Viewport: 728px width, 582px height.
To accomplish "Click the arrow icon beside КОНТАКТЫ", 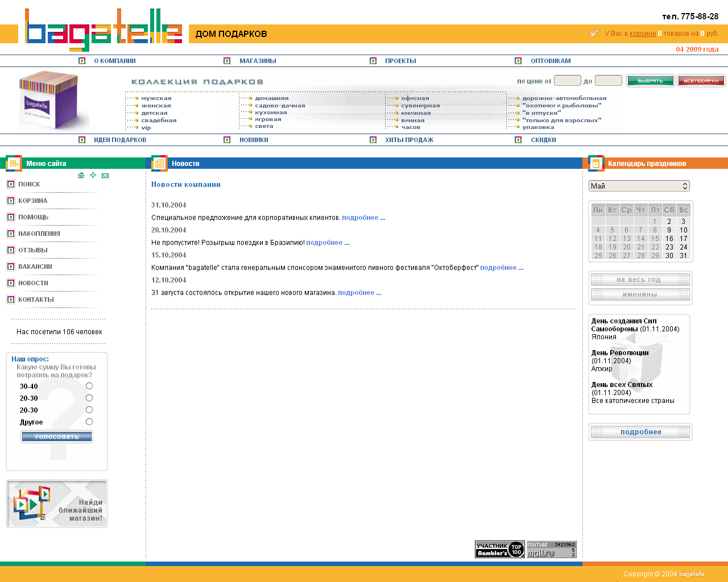I will pos(10,300).
